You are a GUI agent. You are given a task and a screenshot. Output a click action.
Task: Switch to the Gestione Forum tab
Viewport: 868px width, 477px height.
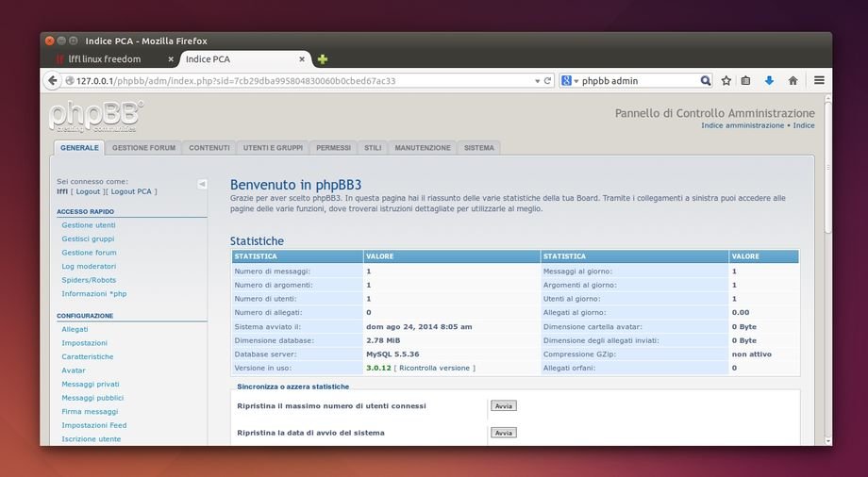coord(143,148)
